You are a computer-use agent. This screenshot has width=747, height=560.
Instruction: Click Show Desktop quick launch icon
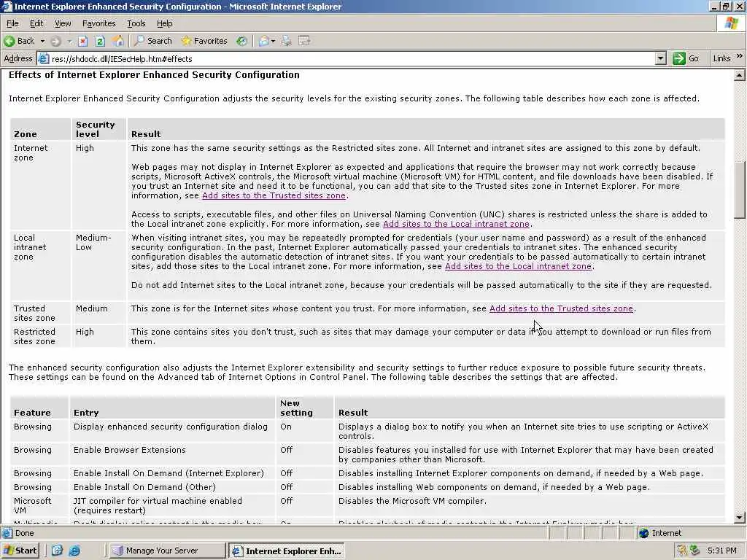pyautogui.click(x=57, y=551)
